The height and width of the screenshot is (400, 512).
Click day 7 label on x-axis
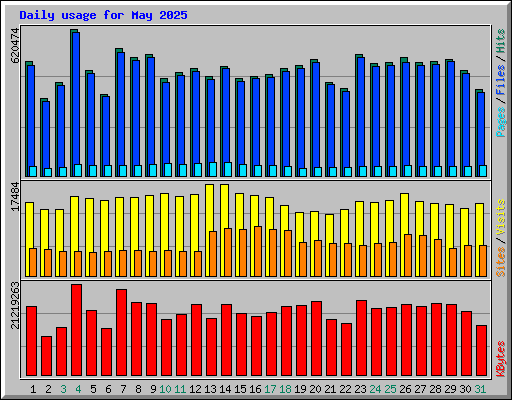(x=123, y=389)
